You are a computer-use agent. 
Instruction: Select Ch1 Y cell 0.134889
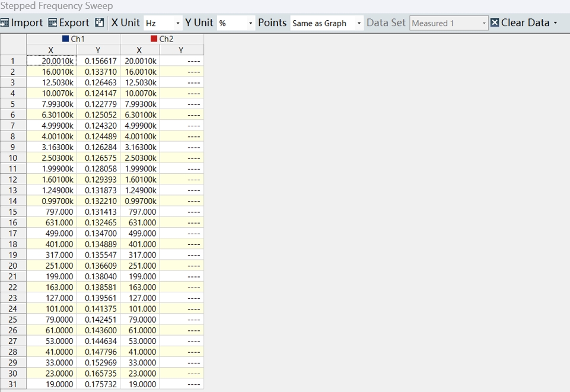coord(98,244)
